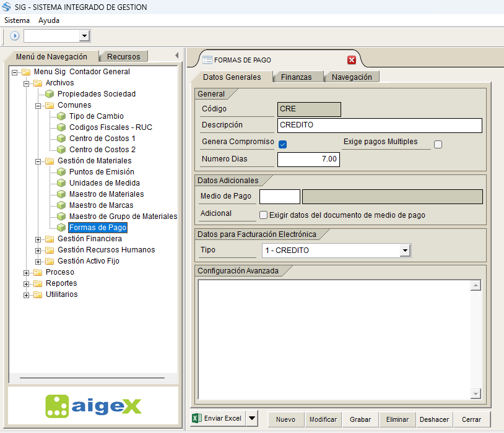Expand the Gestión Activo Fijo tree node
This screenshot has width=504, height=433.
pyautogui.click(x=38, y=262)
